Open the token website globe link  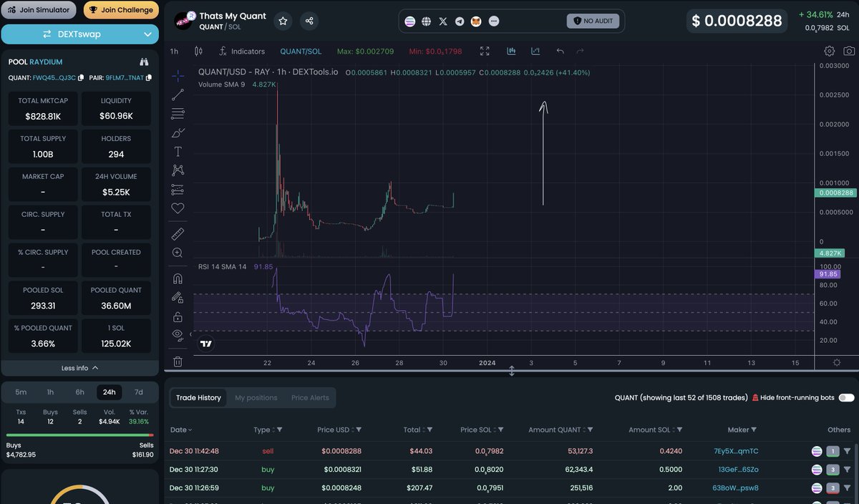(427, 21)
